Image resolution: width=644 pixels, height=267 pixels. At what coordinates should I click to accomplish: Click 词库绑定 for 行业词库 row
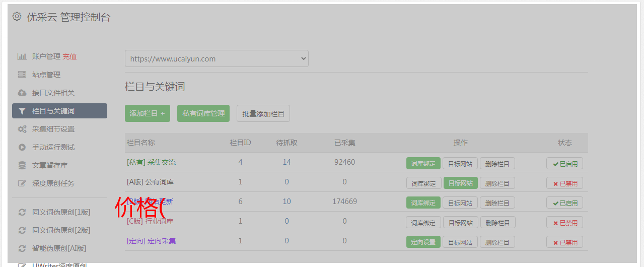point(423,222)
